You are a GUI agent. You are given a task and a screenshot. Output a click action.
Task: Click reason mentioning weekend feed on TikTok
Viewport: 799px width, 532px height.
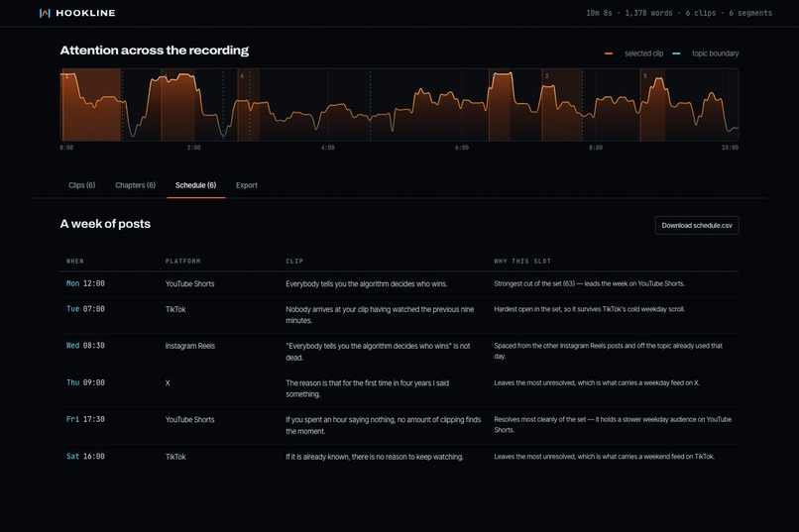point(605,457)
